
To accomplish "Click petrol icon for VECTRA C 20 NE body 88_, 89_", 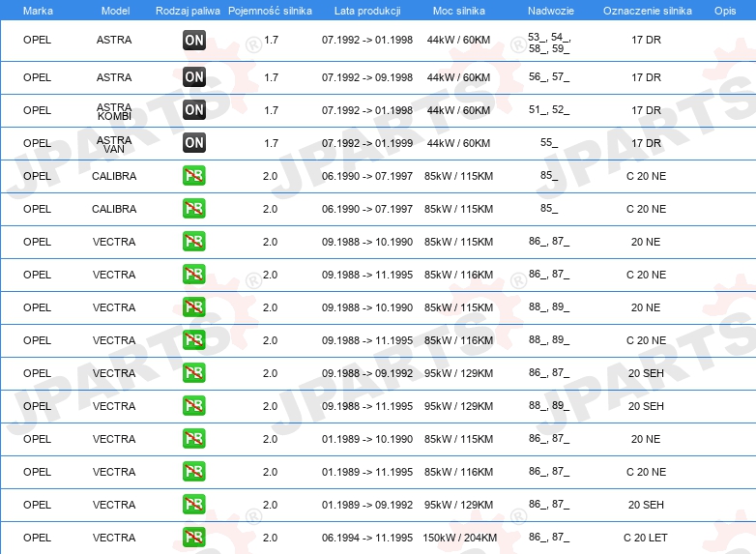I will [x=194, y=340].
